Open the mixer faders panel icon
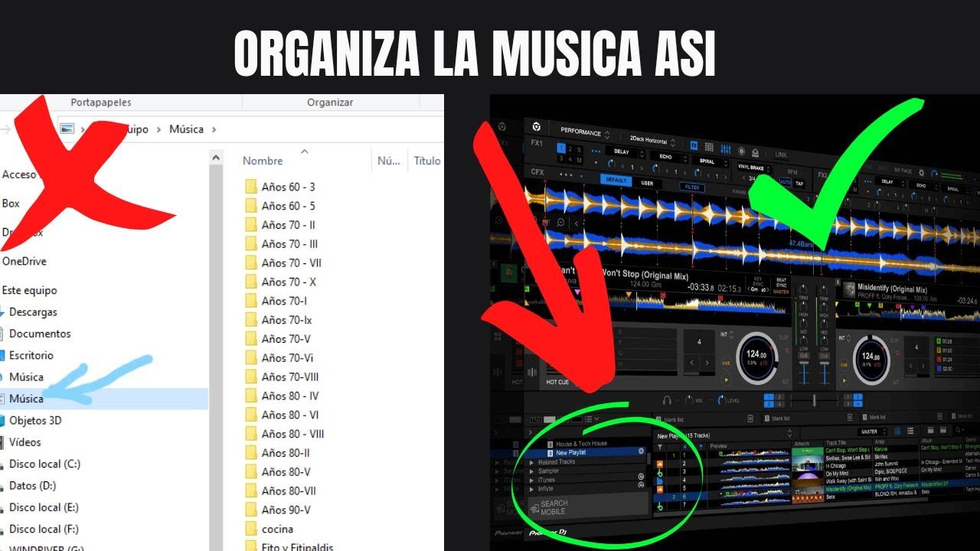The height and width of the screenshot is (551, 980). click(724, 149)
